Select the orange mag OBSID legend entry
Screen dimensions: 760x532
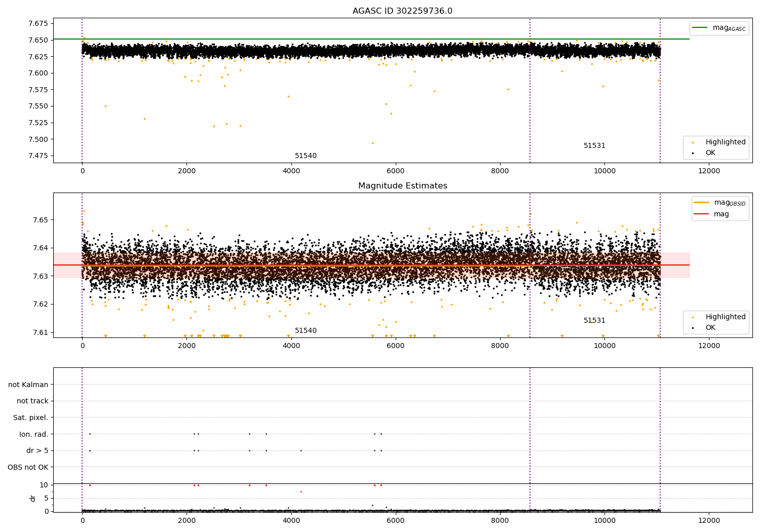[720, 203]
